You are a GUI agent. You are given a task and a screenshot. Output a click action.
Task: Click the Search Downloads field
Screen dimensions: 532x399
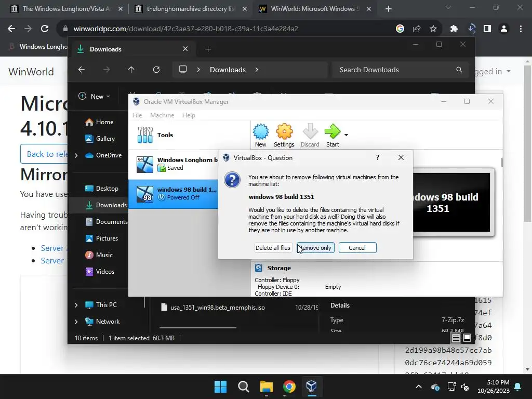pos(401,70)
